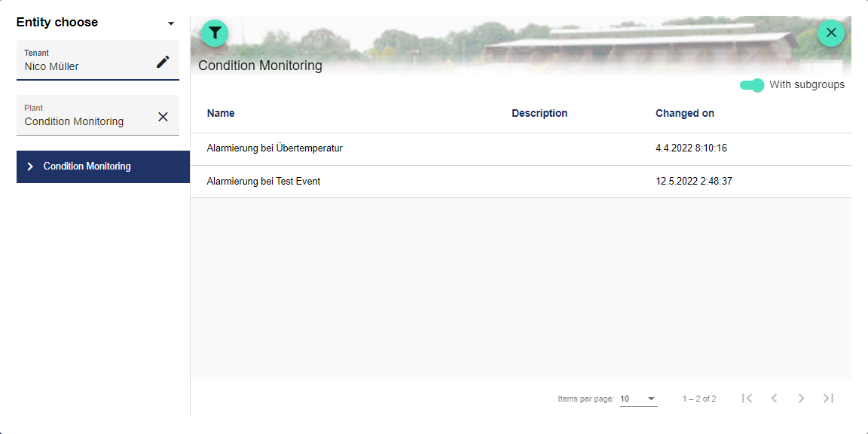Click the Plant input field
868x434 pixels.
(83, 121)
